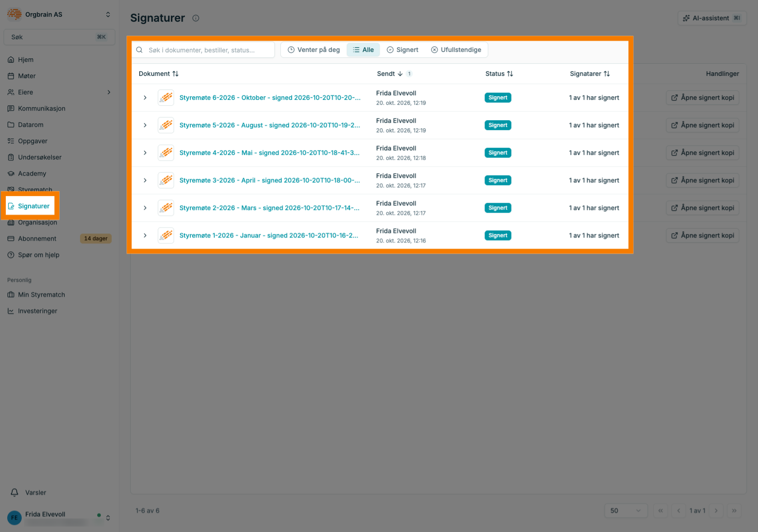This screenshot has height=532, width=758.
Task: Åpne signert kopi for Styremøte 1-2026
Action: point(702,235)
